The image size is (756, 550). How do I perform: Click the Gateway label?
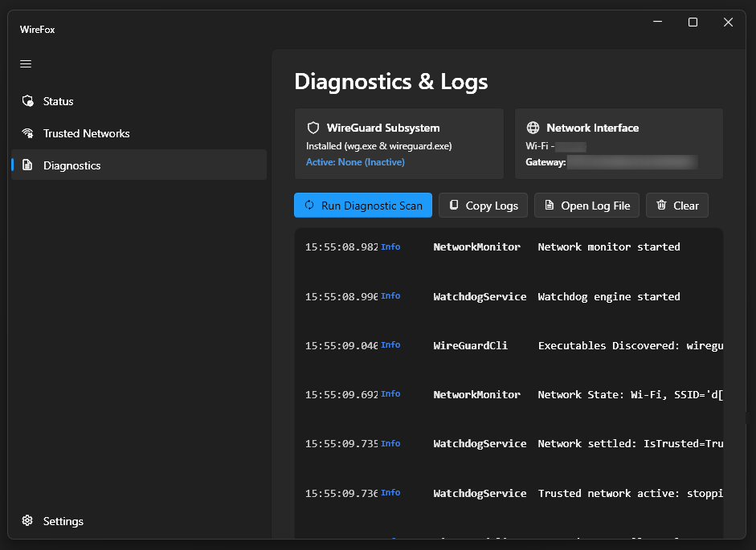tap(546, 162)
